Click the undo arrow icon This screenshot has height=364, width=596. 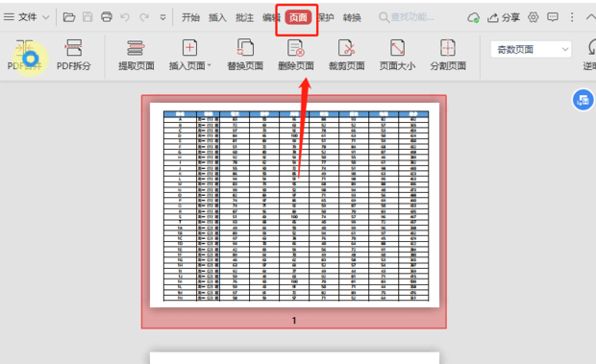click(x=125, y=17)
